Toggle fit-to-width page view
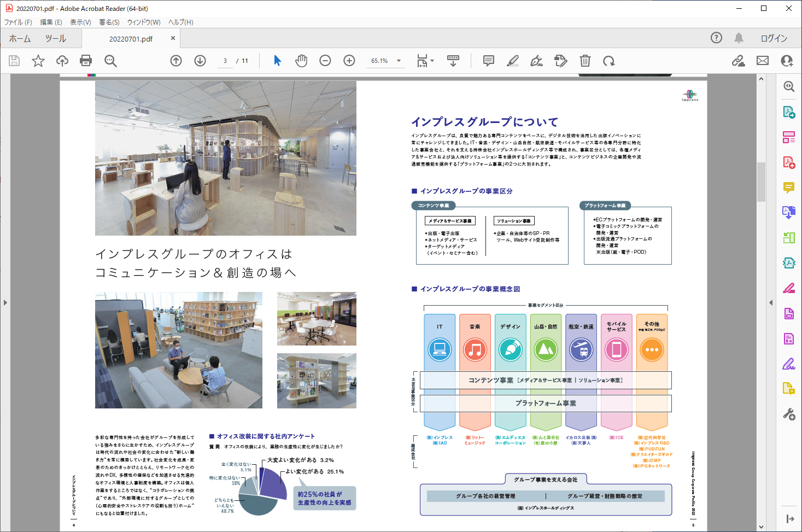 423,61
